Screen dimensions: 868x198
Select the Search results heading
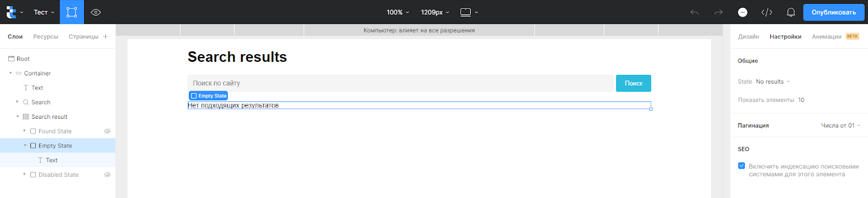pyautogui.click(x=237, y=57)
